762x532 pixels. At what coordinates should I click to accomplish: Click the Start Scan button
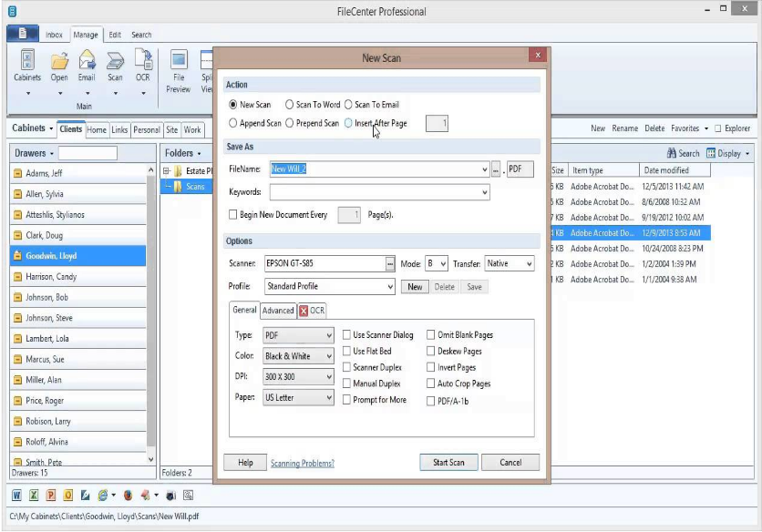click(x=448, y=463)
